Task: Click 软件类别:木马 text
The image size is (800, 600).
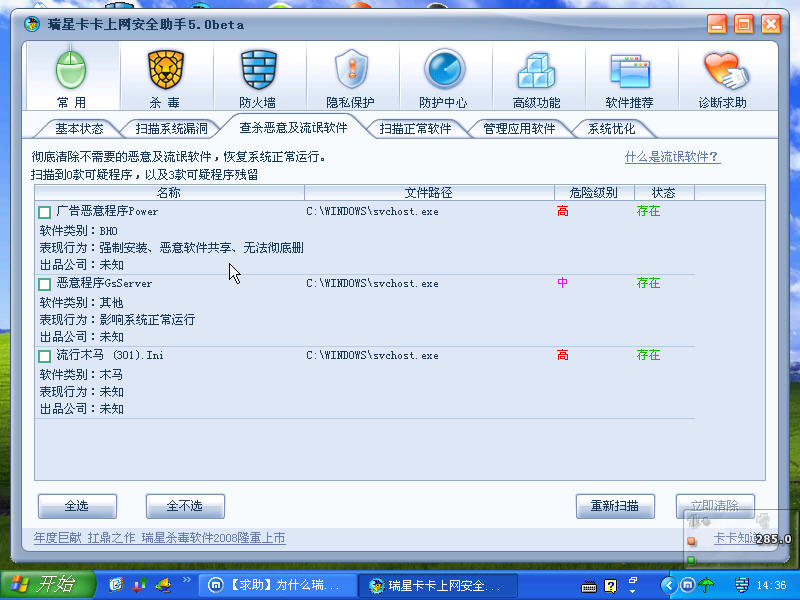Action: [x=81, y=375]
